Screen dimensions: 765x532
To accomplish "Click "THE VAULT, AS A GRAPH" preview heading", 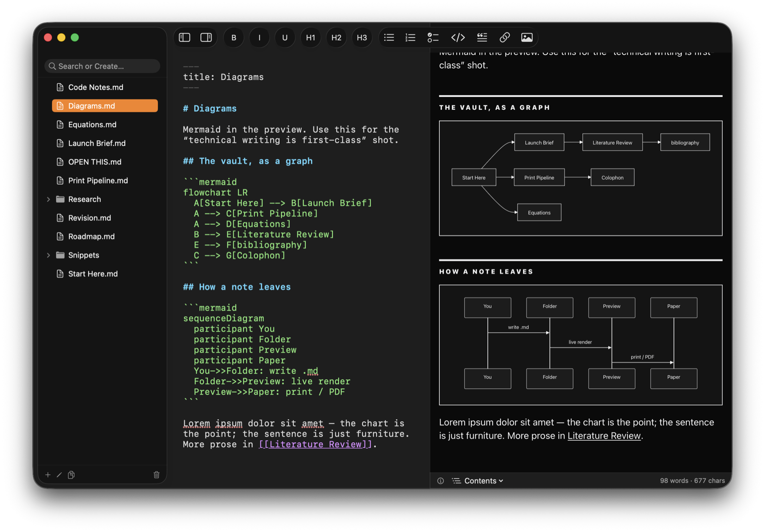I will pos(494,108).
